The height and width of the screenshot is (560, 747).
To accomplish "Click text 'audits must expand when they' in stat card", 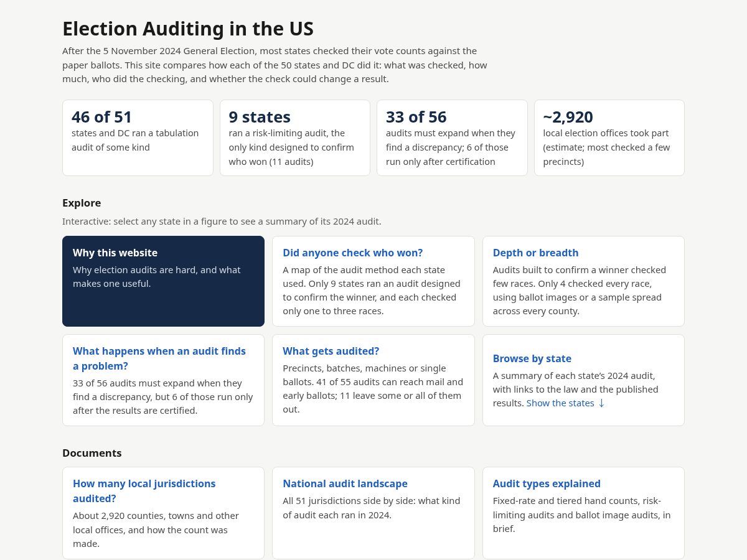I will (x=451, y=133).
